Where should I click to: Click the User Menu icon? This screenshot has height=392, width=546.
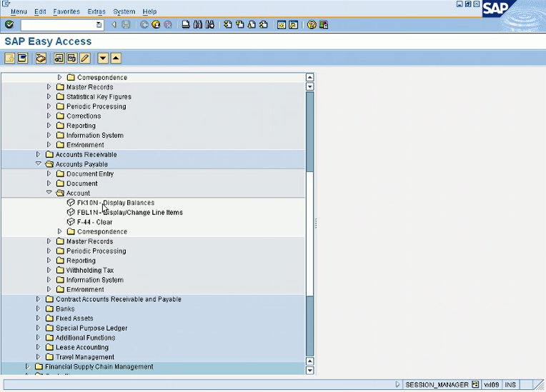pyautogui.click(x=10, y=58)
